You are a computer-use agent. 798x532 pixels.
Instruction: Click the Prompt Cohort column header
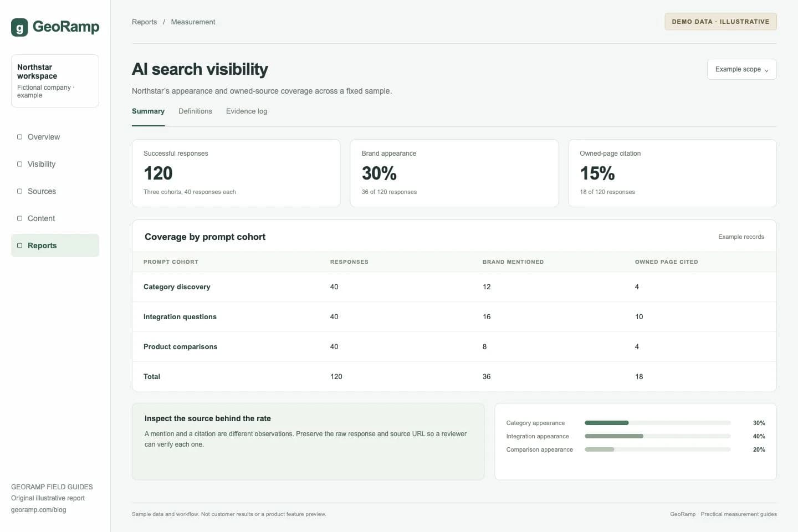click(171, 262)
